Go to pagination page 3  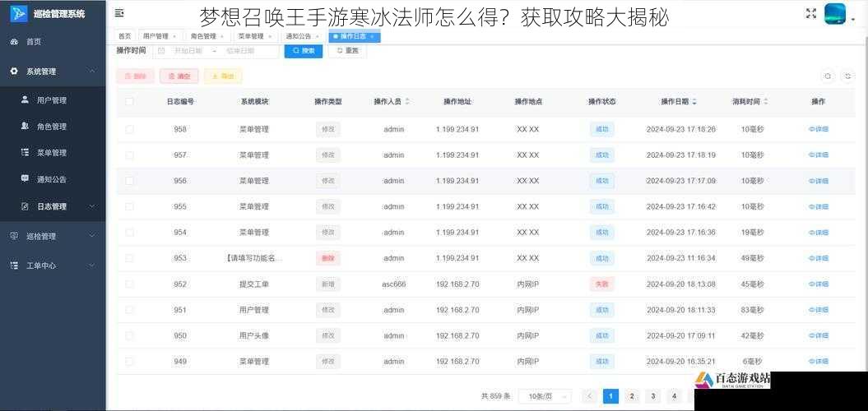coord(652,396)
